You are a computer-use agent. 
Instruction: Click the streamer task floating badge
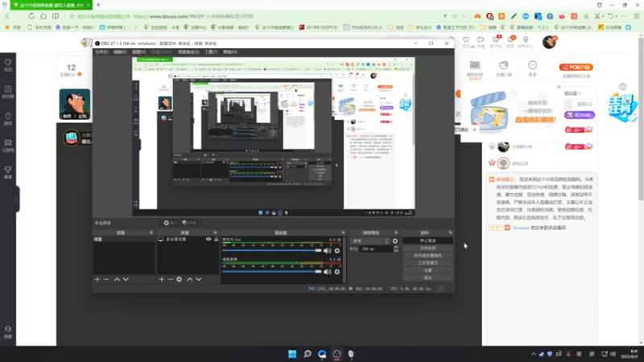(x=622, y=107)
